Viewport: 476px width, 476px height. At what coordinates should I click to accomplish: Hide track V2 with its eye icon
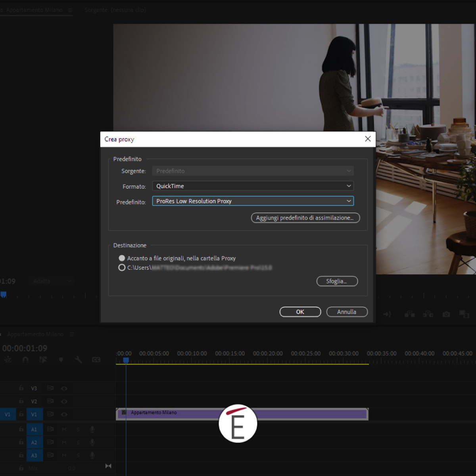tap(64, 401)
